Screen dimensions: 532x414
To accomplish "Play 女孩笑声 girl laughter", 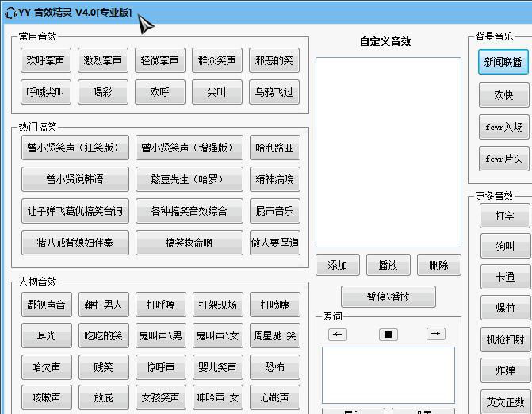I will click(160, 397).
